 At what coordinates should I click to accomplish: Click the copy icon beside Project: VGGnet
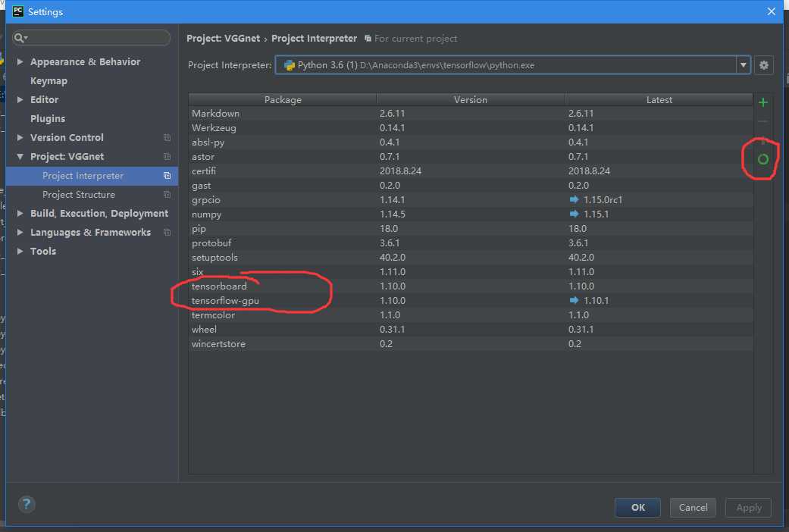point(167,157)
